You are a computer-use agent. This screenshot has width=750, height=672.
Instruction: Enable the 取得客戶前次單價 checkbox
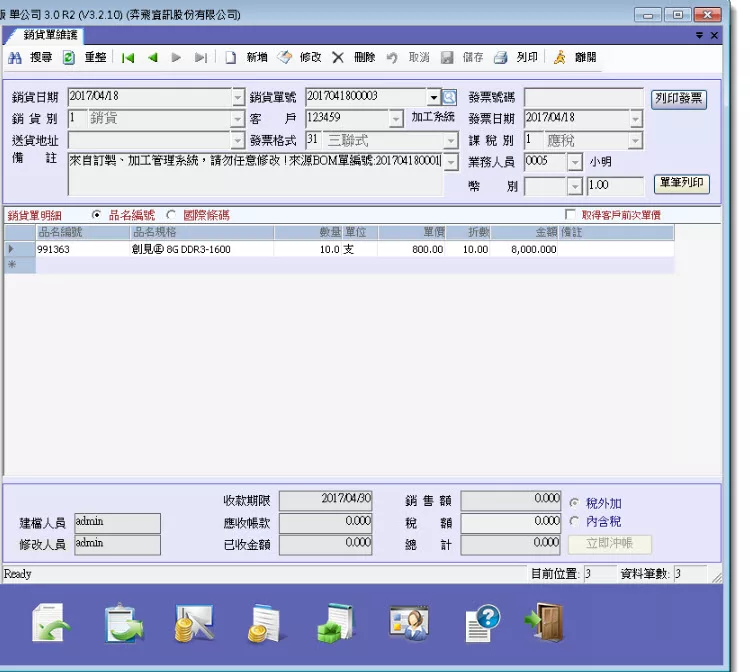tap(571, 215)
